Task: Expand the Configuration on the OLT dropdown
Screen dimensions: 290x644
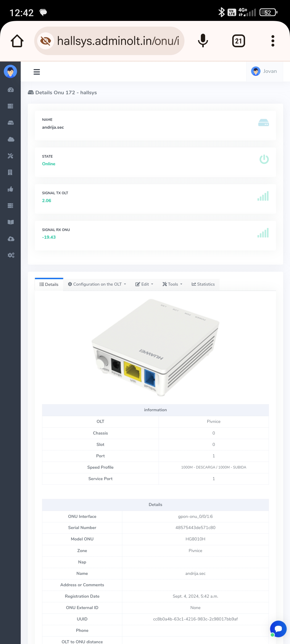Action: point(97,284)
